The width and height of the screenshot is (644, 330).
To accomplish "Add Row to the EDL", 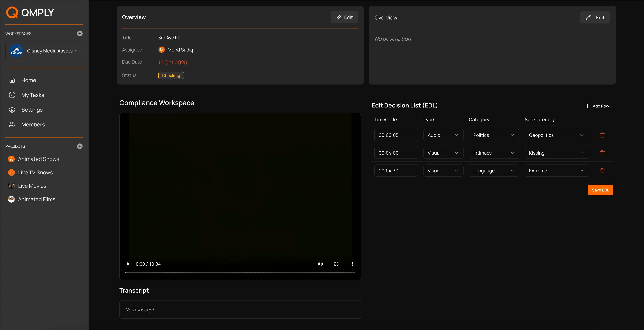I will (x=597, y=106).
